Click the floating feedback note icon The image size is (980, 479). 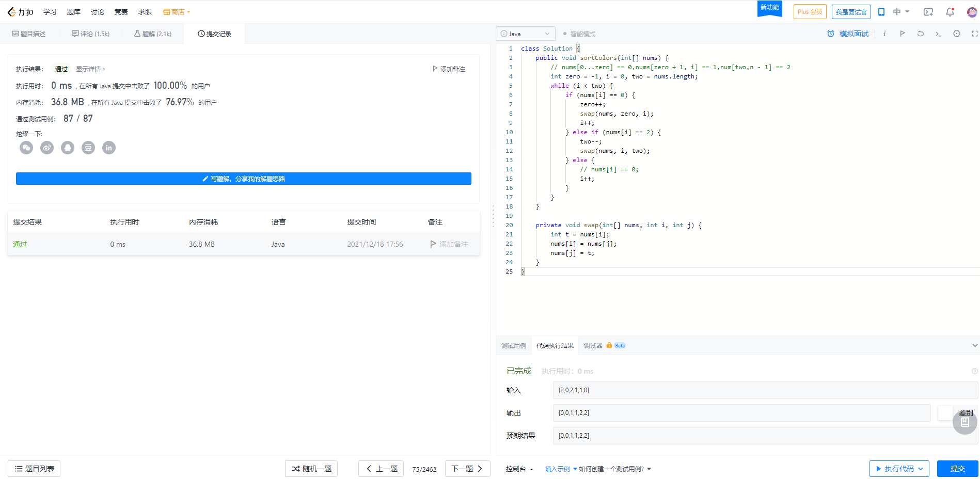click(x=965, y=422)
